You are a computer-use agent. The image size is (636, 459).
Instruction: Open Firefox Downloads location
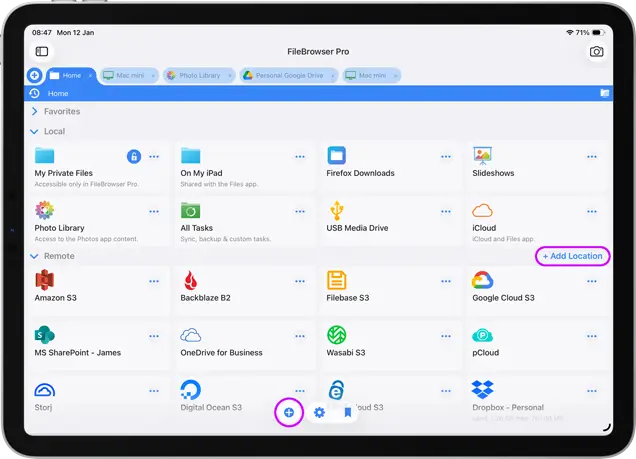[x=389, y=167]
